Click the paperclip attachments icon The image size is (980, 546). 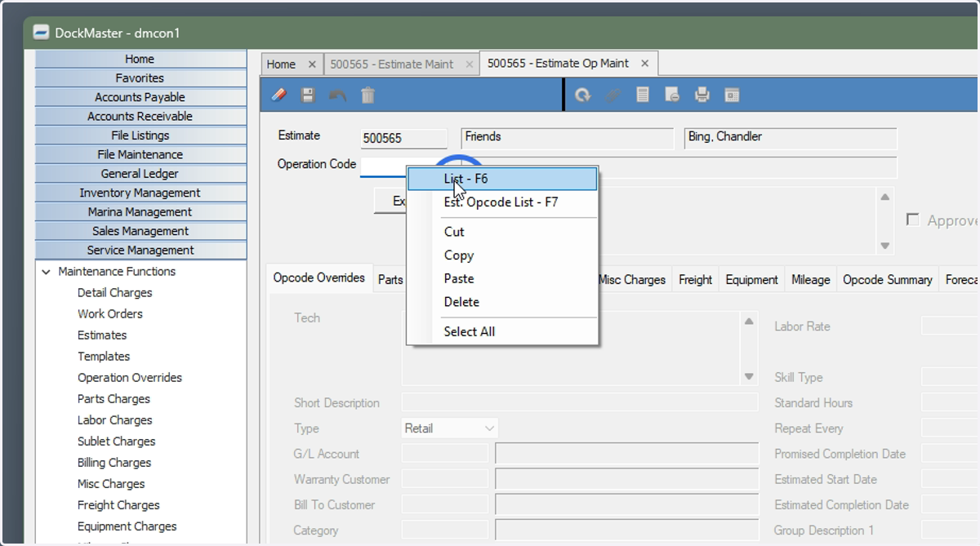click(612, 95)
